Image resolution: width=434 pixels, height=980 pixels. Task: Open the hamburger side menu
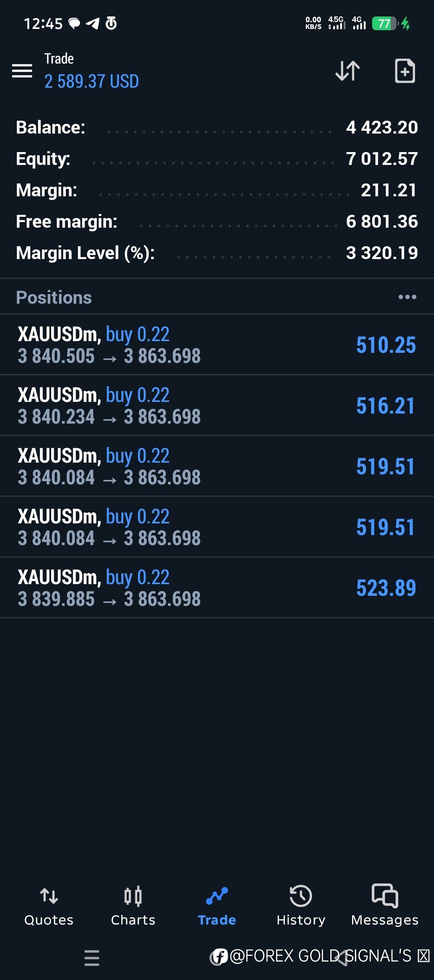coord(22,71)
